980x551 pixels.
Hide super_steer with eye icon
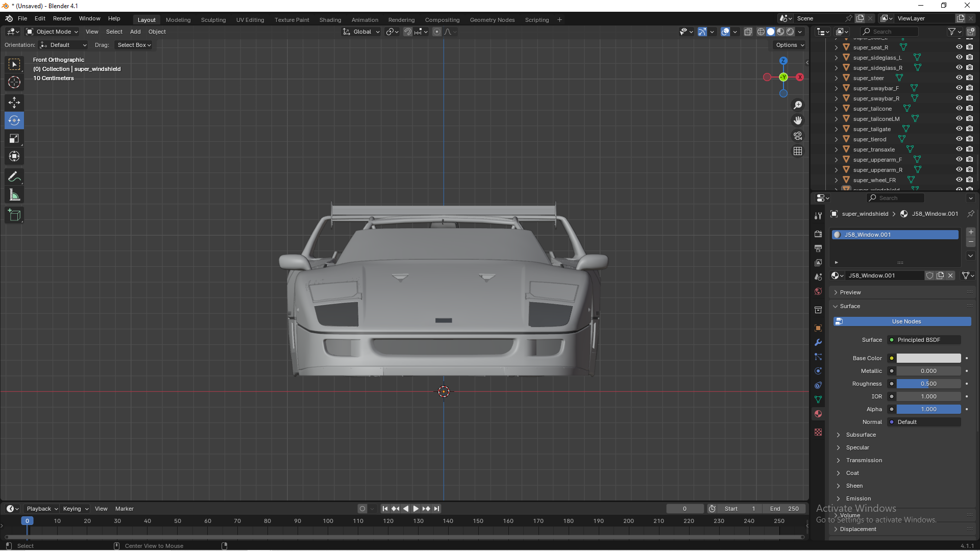pos(959,78)
